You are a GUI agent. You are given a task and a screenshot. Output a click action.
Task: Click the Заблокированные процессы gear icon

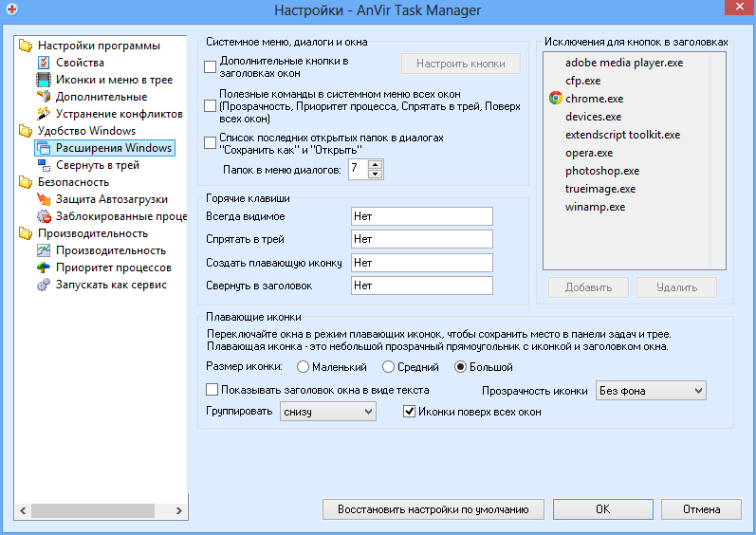tap(44, 216)
